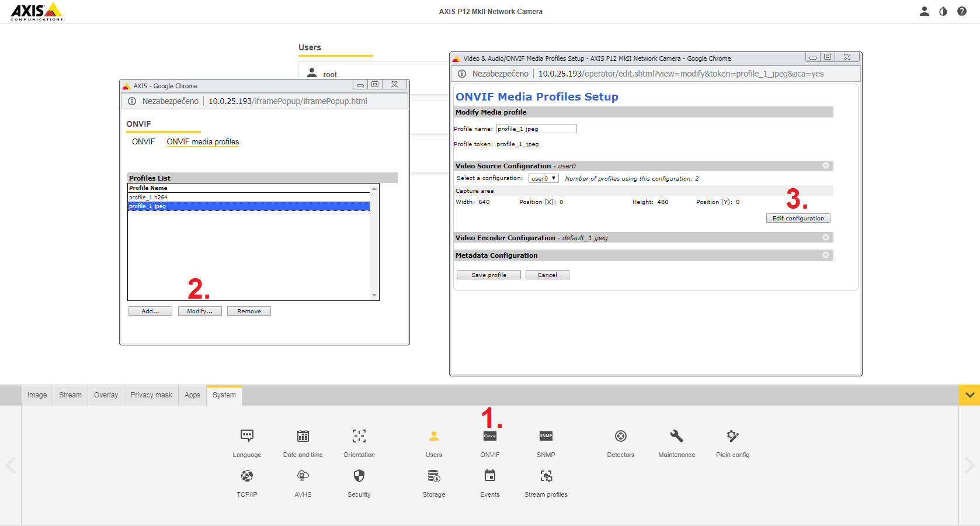Click the Detectors icon
This screenshot has width=980, height=526.
620,437
